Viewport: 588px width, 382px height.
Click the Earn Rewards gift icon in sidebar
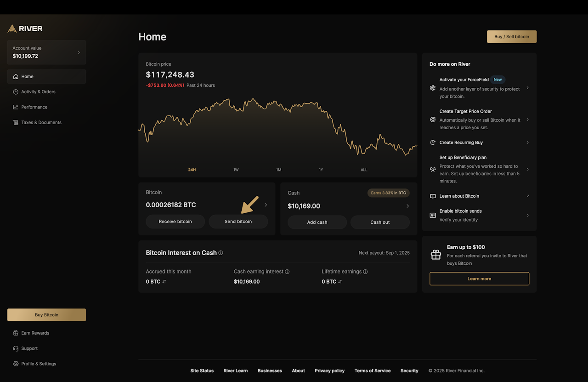point(16,333)
